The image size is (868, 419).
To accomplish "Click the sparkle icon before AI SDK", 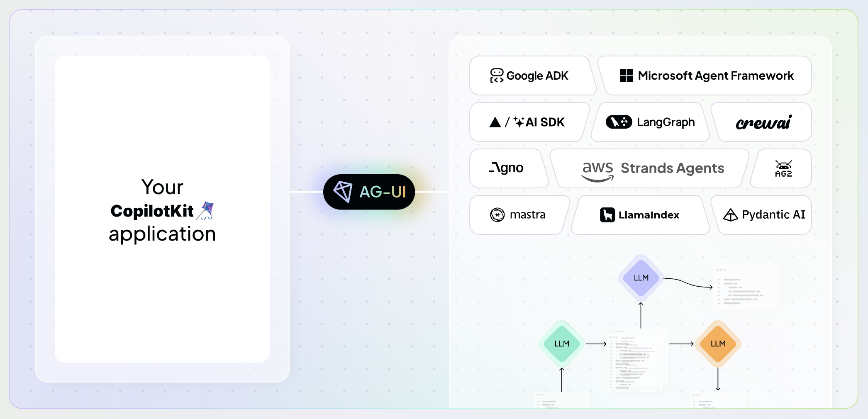I will [x=519, y=122].
